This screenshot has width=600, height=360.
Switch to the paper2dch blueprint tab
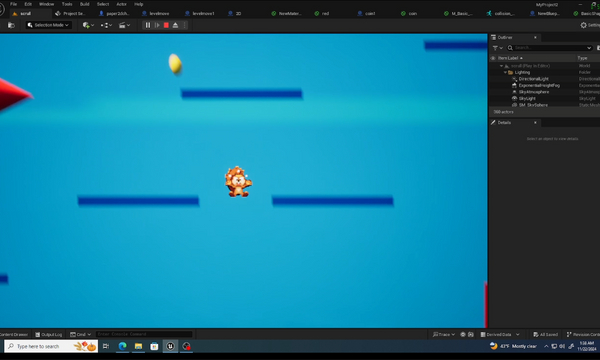tap(115, 13)
